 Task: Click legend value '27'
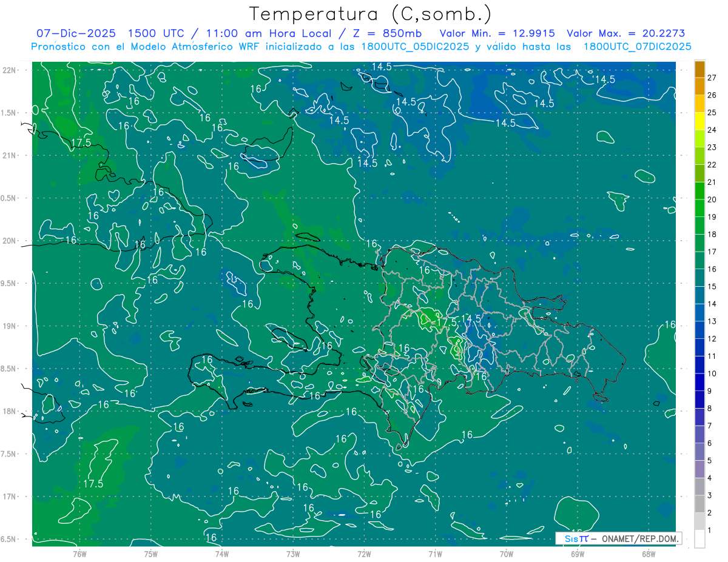pyautogui.click(x=712, y=78)
